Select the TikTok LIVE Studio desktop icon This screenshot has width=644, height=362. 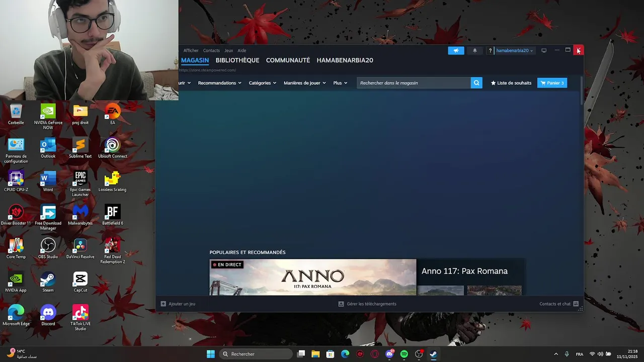pyautogui.click(x=80, y=318)
